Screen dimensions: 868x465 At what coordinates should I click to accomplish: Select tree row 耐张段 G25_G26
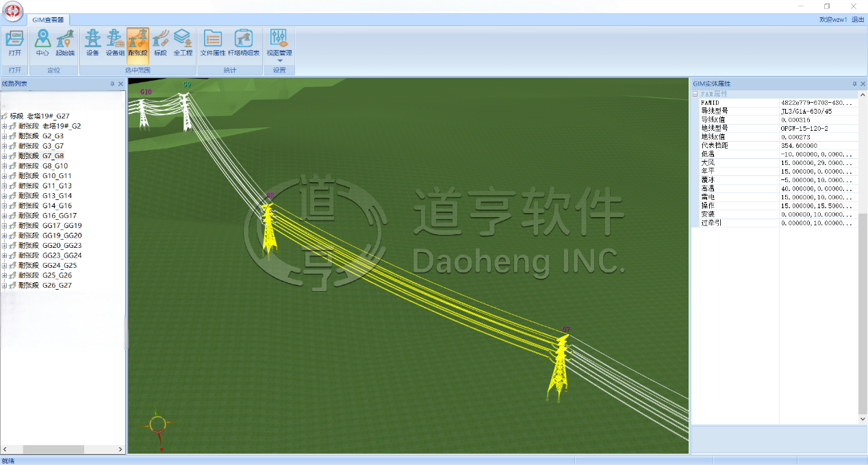pos(45,275)
